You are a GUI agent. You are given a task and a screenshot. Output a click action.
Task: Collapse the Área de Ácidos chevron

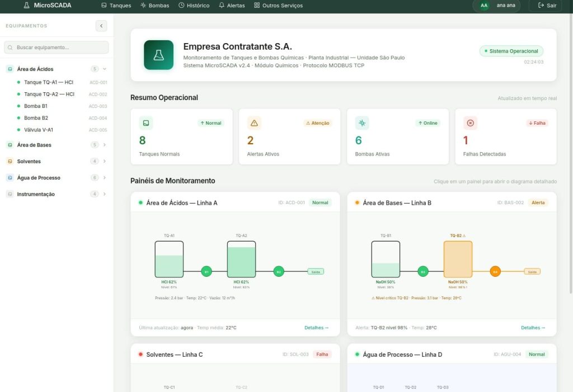tap(105, 69)
